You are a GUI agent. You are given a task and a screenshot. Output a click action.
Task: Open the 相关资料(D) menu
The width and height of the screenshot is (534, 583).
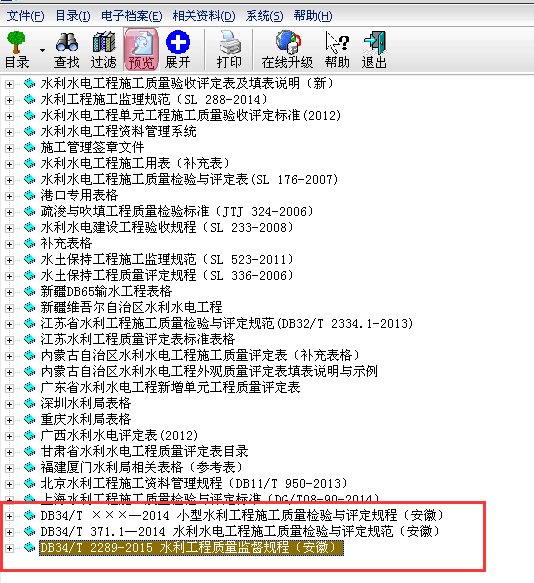click(204, 16)
